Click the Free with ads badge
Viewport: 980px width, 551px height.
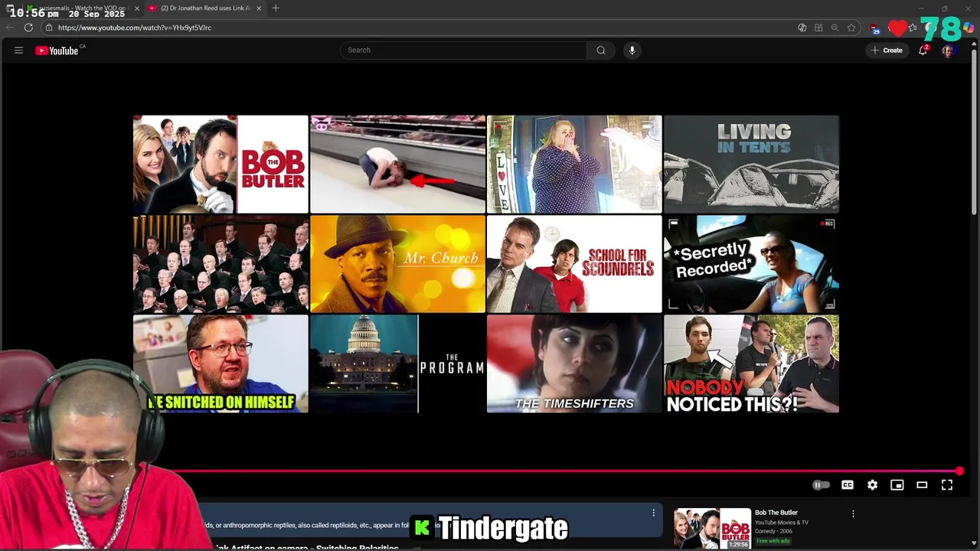(773, 541)
